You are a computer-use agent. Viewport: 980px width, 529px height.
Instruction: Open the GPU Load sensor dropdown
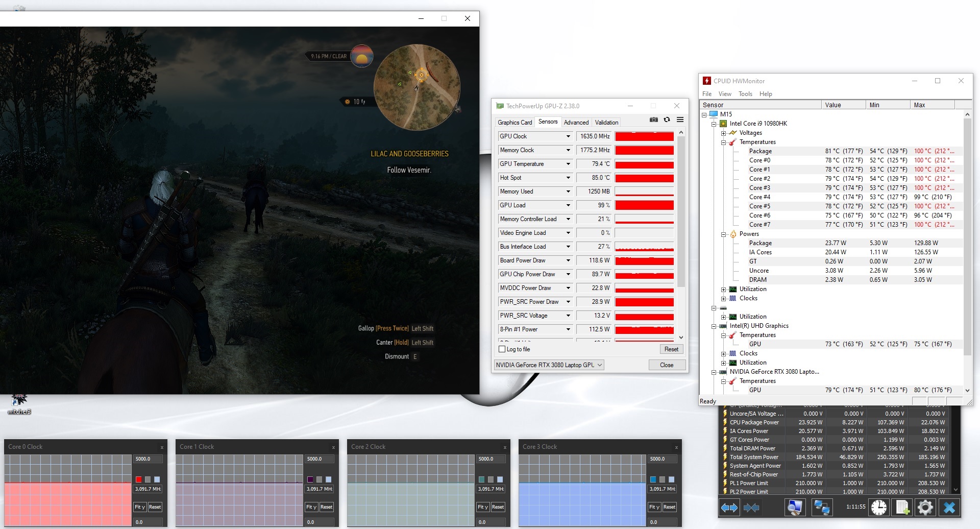[x=568, y=205]
